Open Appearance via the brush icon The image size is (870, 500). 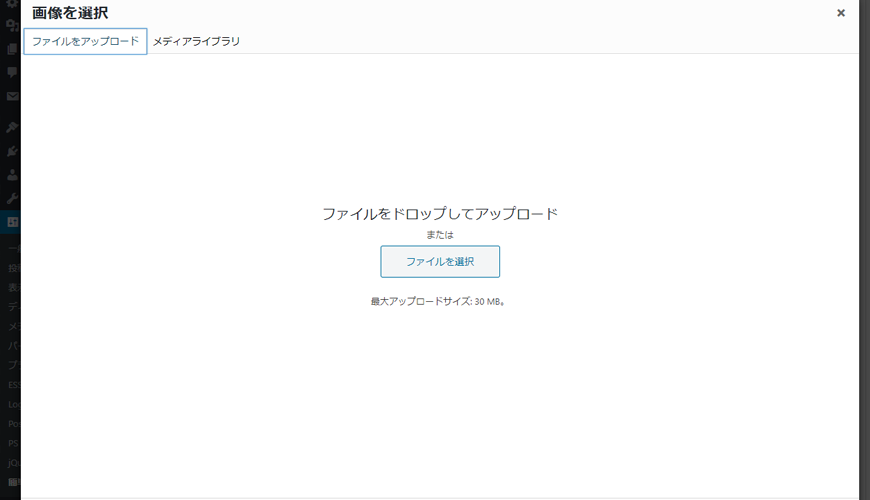[12, 128]
